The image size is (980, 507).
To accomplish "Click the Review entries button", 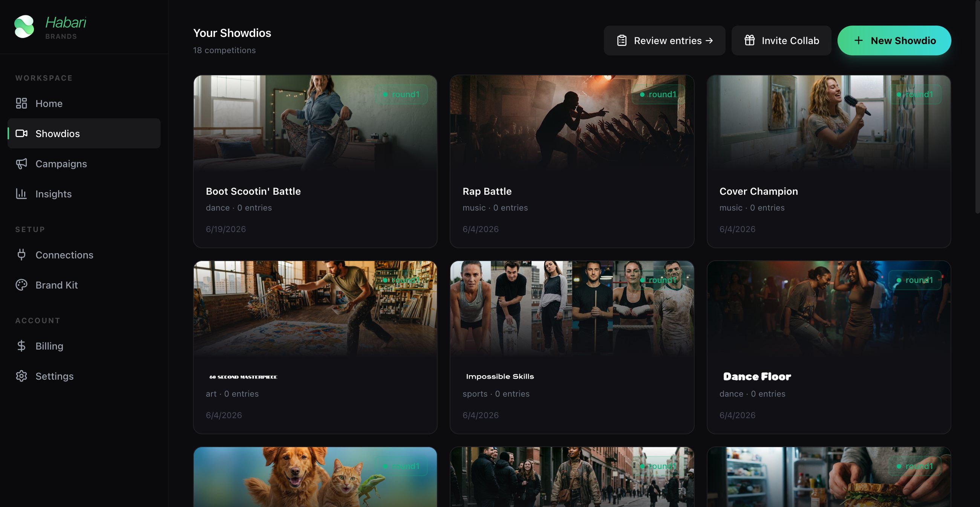I will point(664,40).
